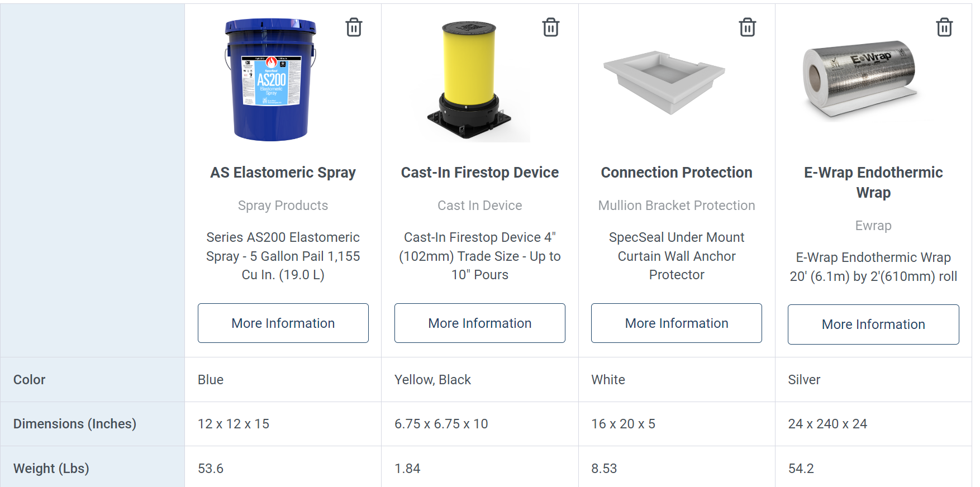Remove E-Wrap Endothermic Wrap via trash icon

944,27
